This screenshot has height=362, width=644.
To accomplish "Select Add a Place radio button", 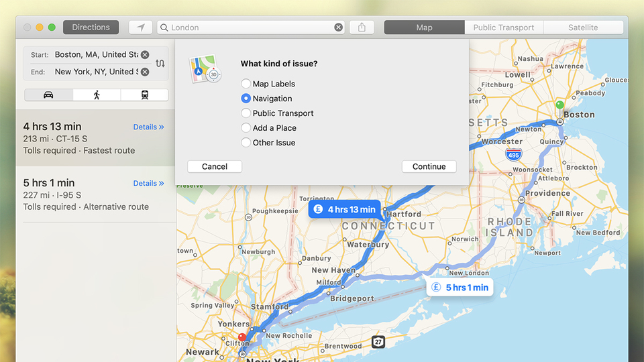I will point(246,128).
